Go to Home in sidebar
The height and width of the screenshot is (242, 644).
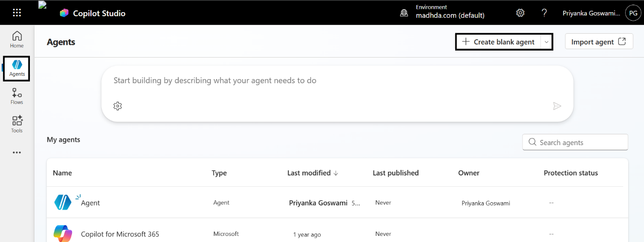point(17,39)
